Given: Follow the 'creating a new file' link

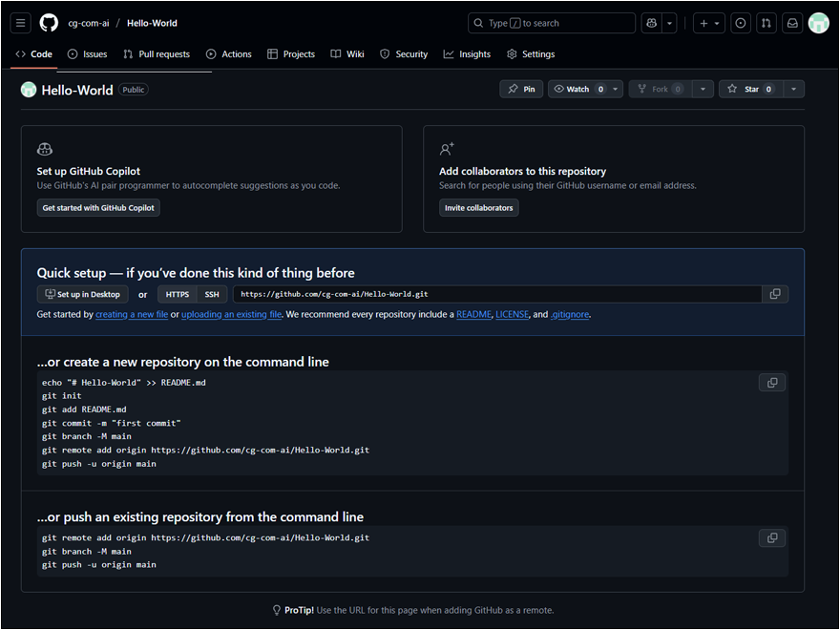Looking at the screenshot, I should tap(132, 314).
